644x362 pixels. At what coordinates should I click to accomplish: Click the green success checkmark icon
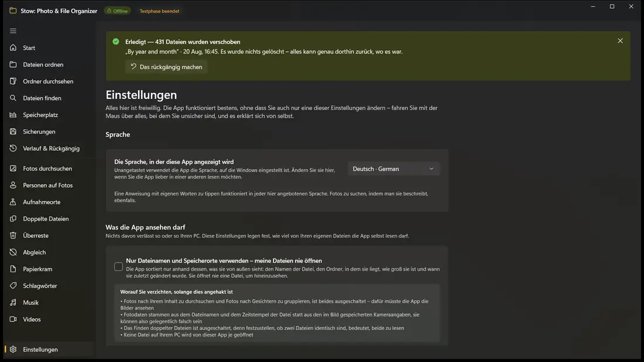pos(116,42)
